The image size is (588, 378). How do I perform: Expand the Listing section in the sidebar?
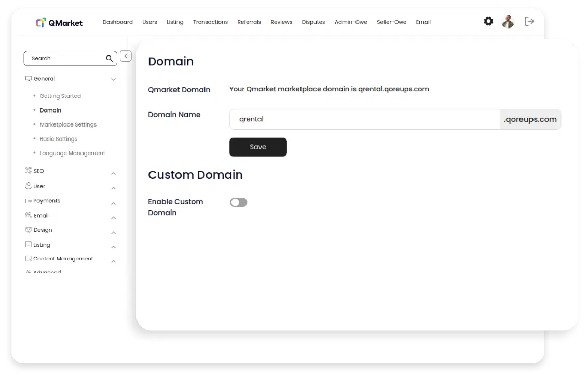pos(113,247)
